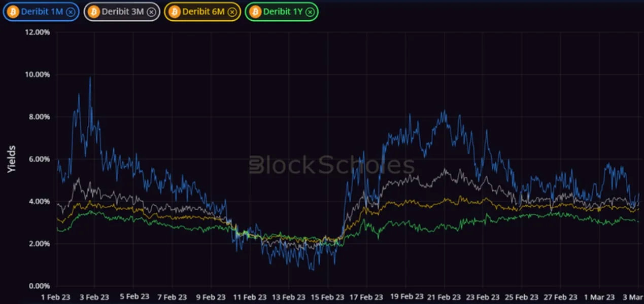The width and height of the screenshot is (644, 304).
Task: Click the Bitcoin icon on Deribit 3M chip
Action: tap(94, 12)
